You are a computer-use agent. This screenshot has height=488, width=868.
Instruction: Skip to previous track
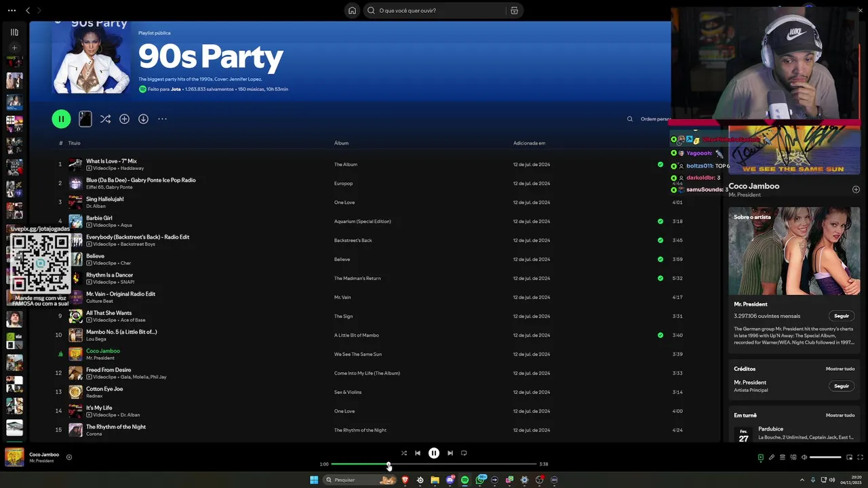click(x=418, y=453)
